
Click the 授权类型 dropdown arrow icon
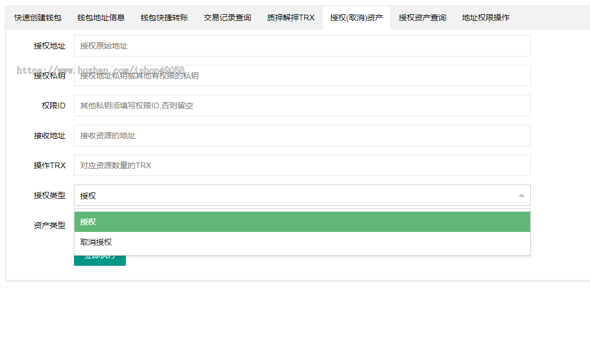point(522,195)
